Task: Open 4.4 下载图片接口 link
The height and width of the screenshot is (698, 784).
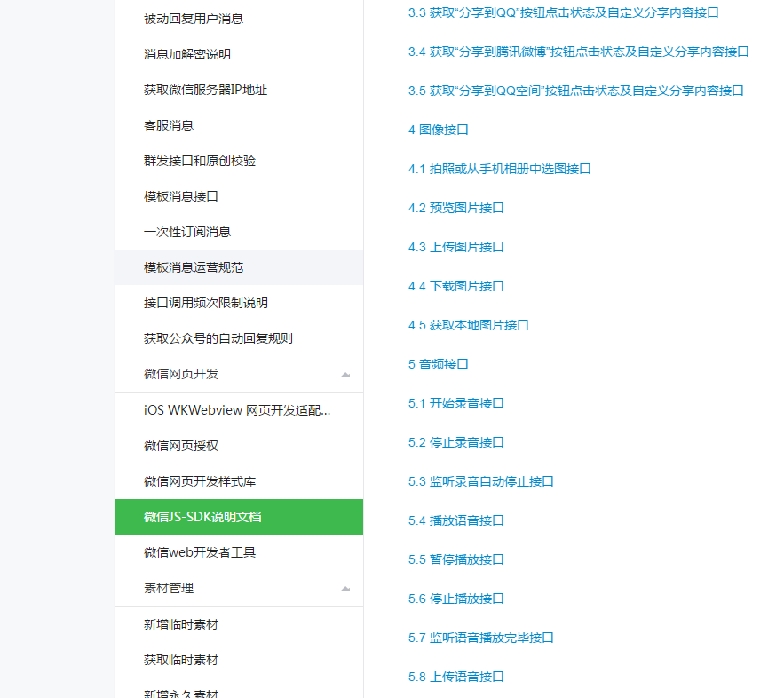Action: point(455,286)
